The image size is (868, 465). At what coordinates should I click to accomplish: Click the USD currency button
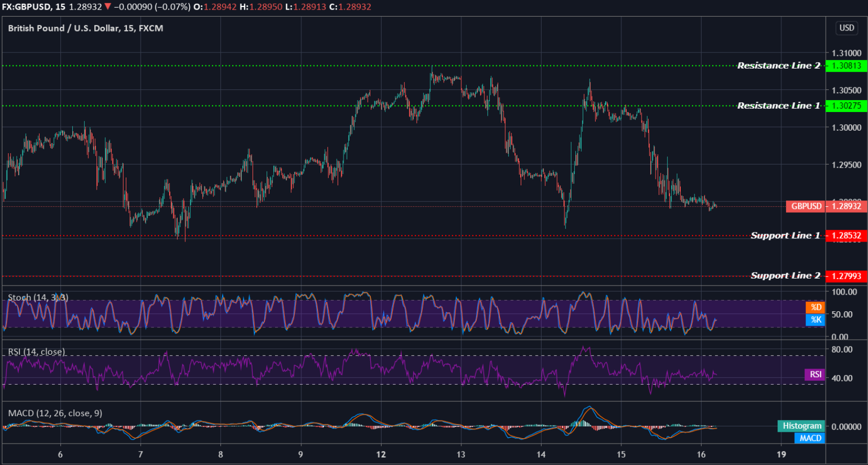847,28
